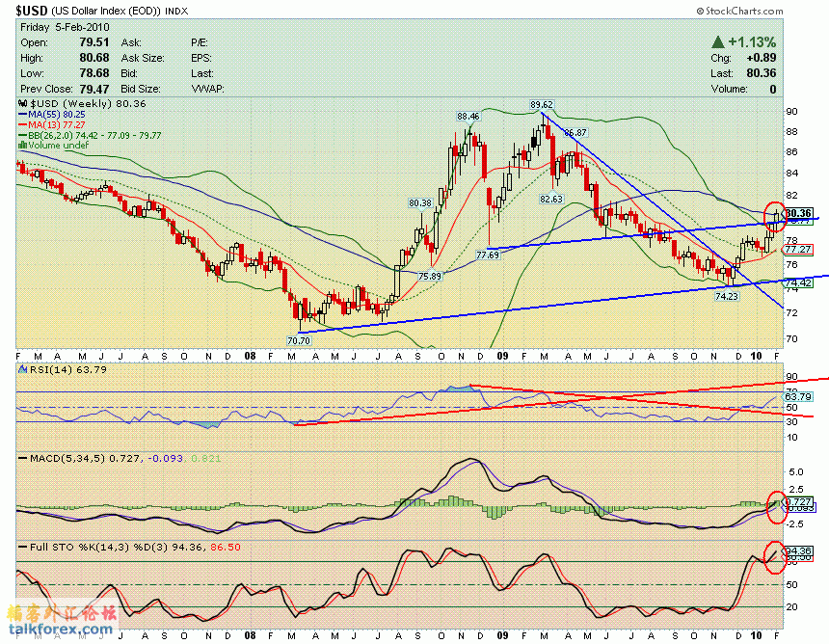Screen dimensions: 829x644
Task: Click the Volume value 0
Action: [773, 89]
